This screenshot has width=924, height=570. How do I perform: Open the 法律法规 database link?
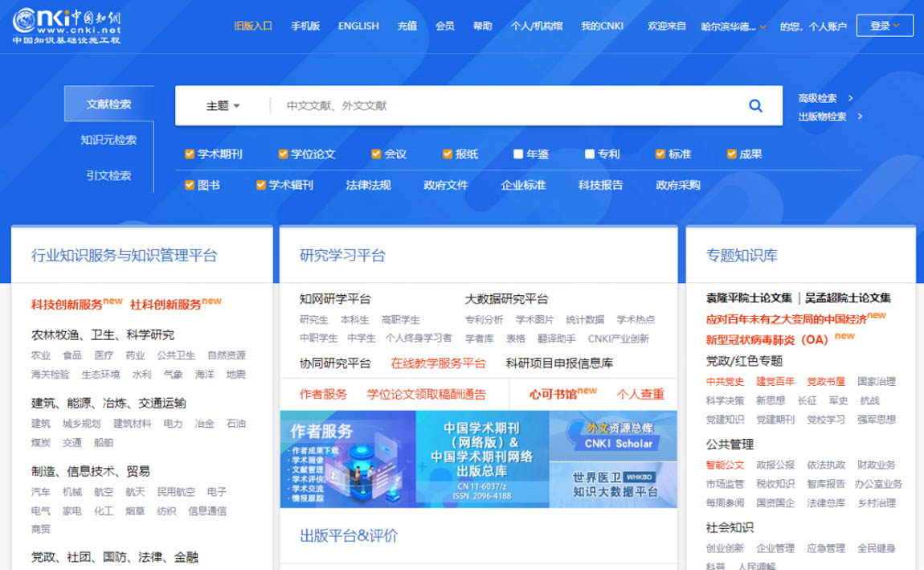[x=368, y=185]
